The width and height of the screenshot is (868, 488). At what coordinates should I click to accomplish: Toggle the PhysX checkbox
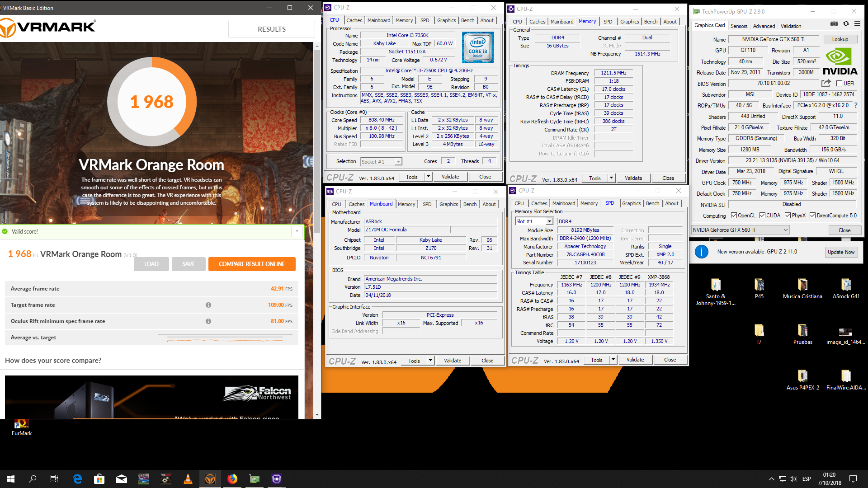click(788, 216)
